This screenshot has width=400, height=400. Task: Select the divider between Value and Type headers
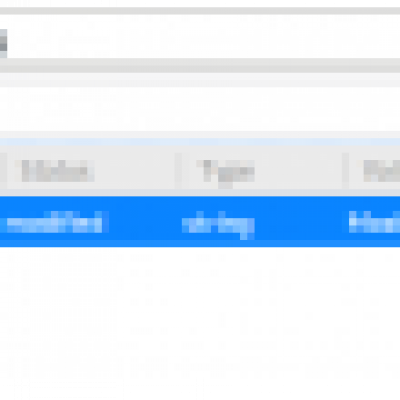click(x=178, y=171)
